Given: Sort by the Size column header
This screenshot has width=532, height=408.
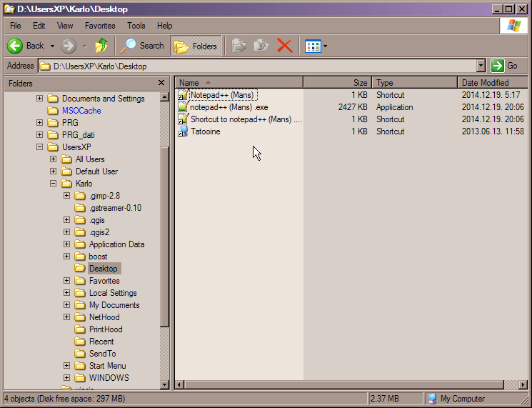Looking at the screenshot, I should 338,83.
